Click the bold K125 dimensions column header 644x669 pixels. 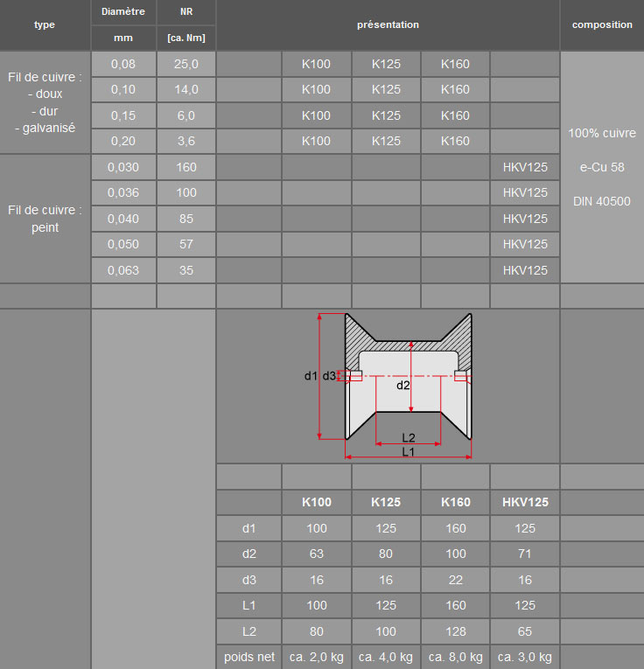pyautogui.click(x=386, y=502)
